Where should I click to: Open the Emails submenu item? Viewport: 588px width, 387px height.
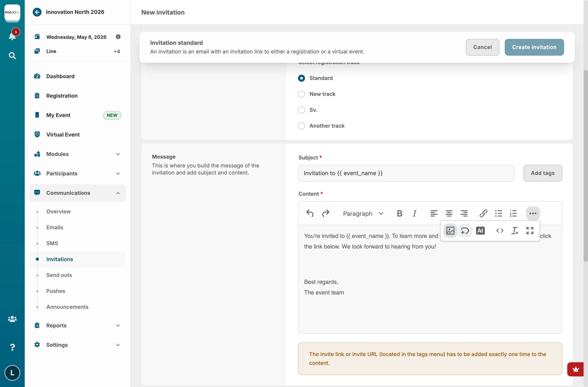[55, 227]
